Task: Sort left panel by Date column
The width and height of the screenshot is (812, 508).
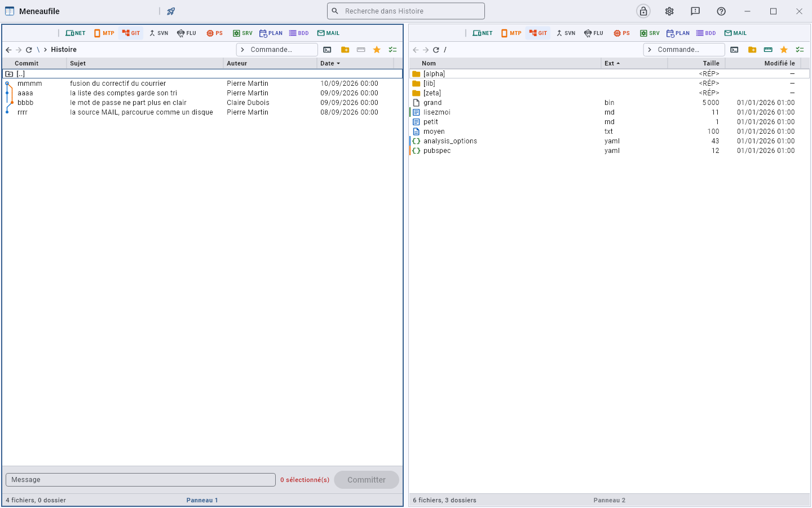Action: click(355, 63)
